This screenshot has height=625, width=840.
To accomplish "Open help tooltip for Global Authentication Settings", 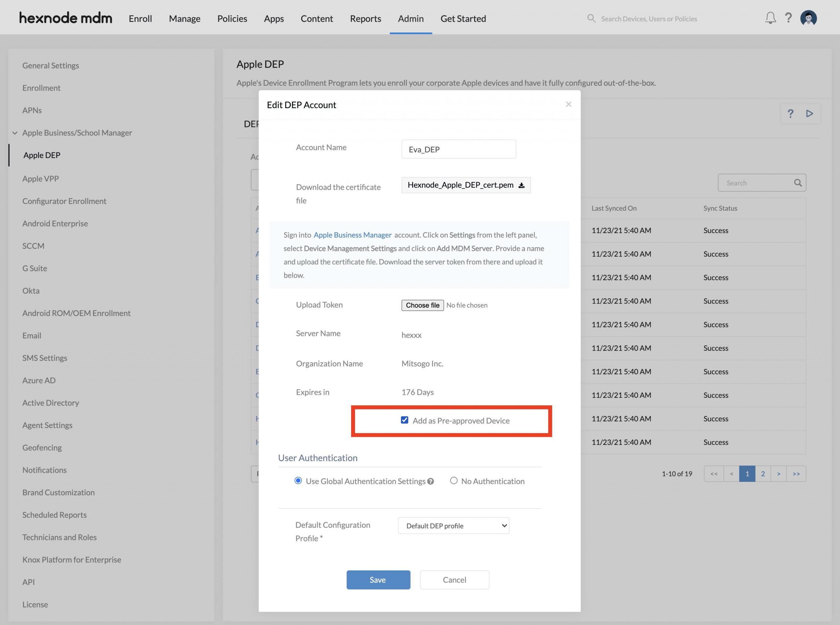I will (430, 481).
